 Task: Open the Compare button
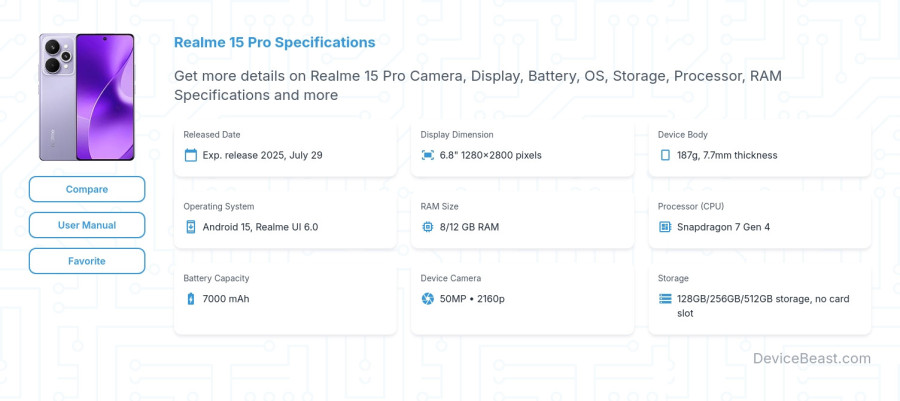tap(87, 189)
